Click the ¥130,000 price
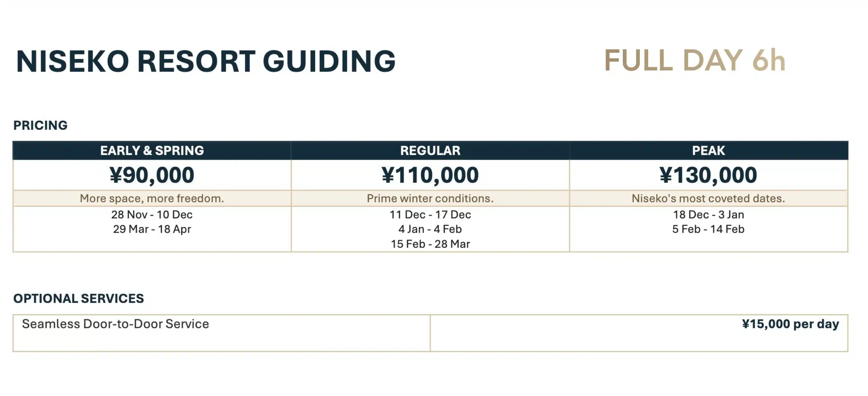This screenshot has height=396, width=868. [x=708, y=175]
